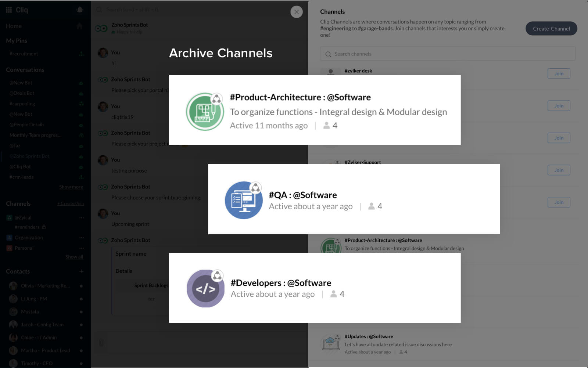The height and width of the screenshot is (368, 588).
Task: Open the #reminders channel
Action: pyautogui.click(x=27, y=227)
